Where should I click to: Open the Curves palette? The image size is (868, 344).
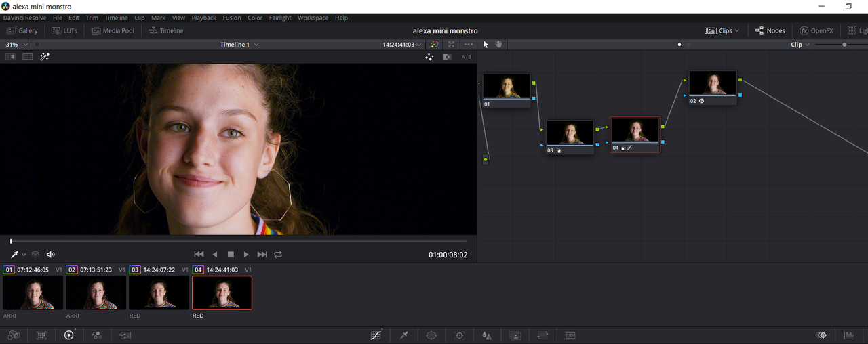click(x=376, y=335)
